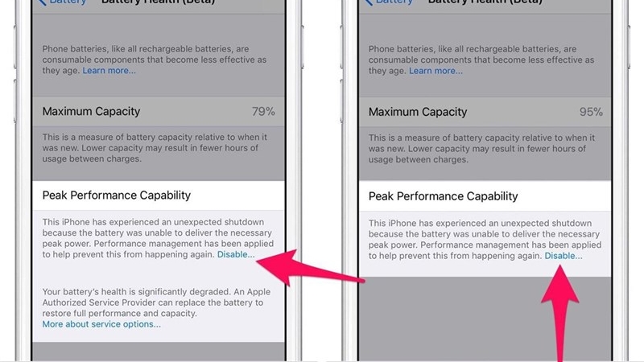Open Learn more link on the 79% capacity phone
644x362 pixels.
coord(109,71)
